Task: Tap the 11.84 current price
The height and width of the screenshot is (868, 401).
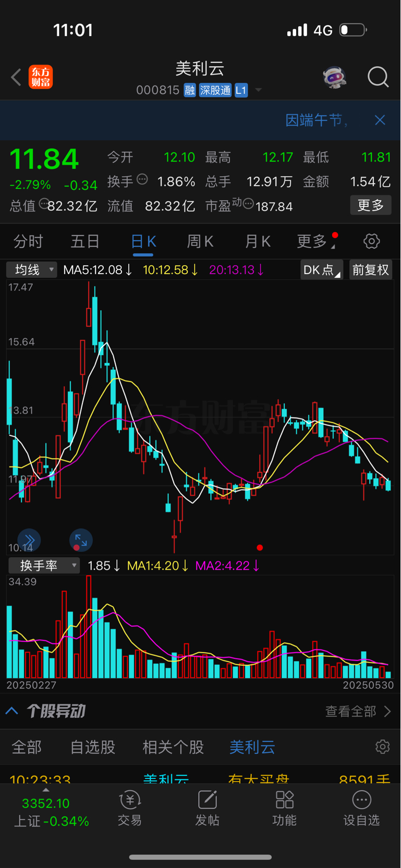Action: [x=44, y=159]
